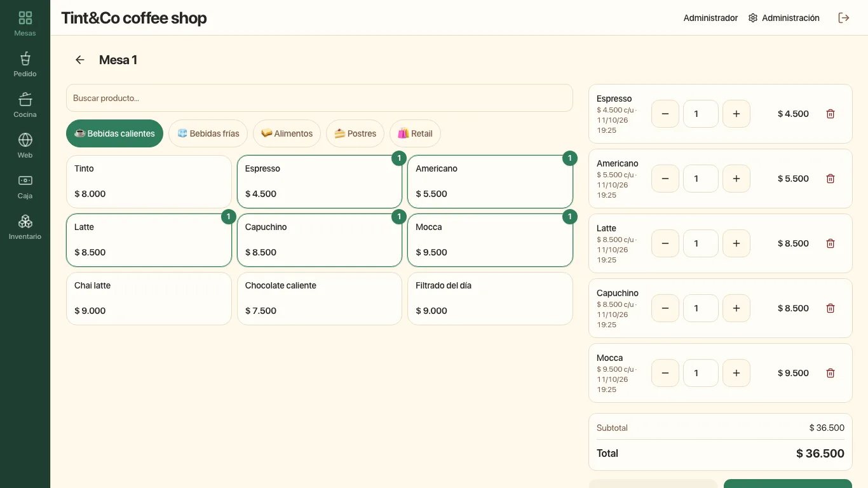The height and width of the screenshot is (488, 868).
Task: Open the Pedido section in sidebar
Action: 25,64
